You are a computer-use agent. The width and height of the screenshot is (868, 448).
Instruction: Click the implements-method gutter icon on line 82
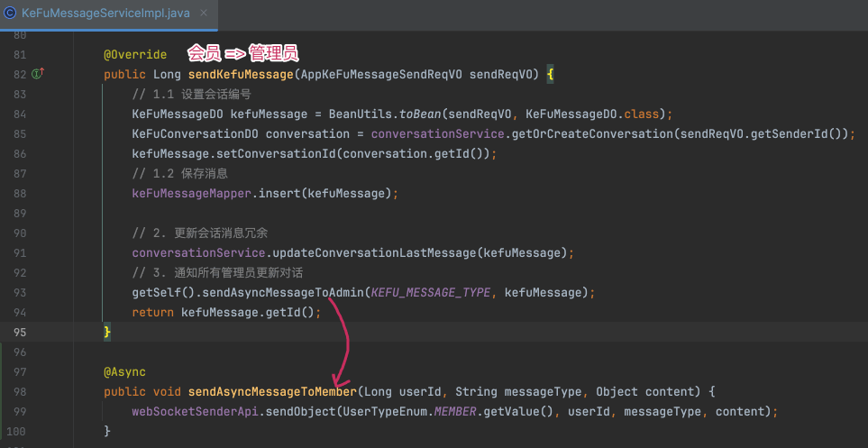[38, 74]
